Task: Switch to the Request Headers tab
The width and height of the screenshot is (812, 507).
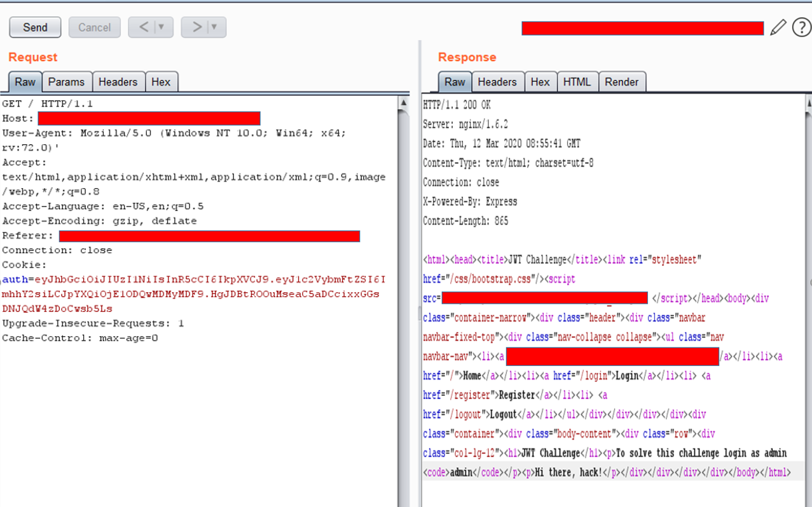Action: tap(118, 82)
